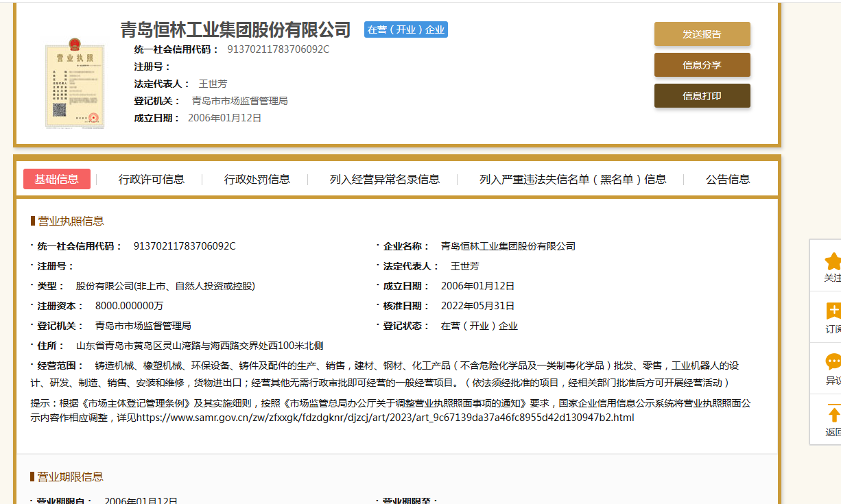Click the samr.gov.cn notice URL
Screen dimensions: 841x504
click(x=385, y=418)
